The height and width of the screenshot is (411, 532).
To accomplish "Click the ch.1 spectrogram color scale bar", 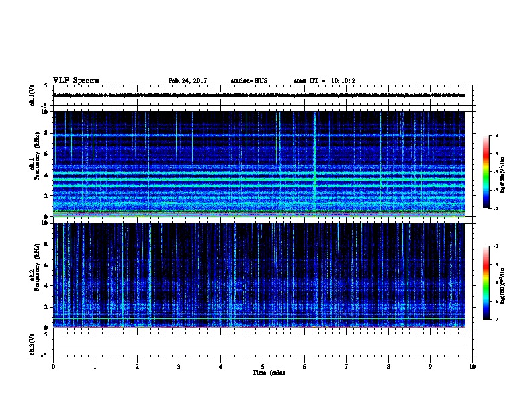I will [x=486, y=172].
